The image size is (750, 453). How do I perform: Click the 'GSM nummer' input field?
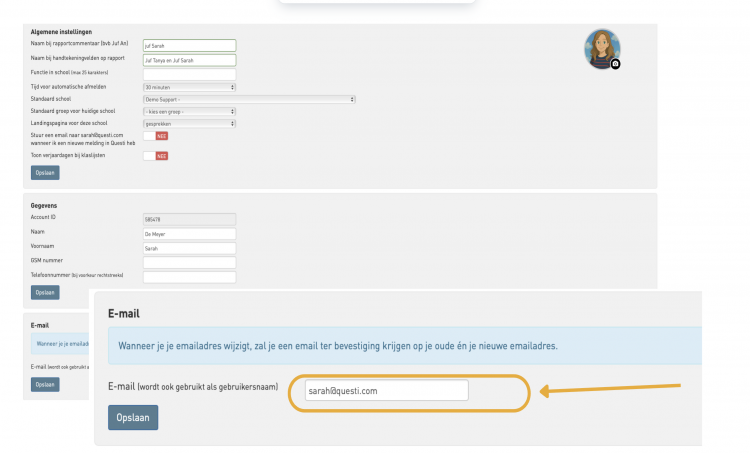189,262
